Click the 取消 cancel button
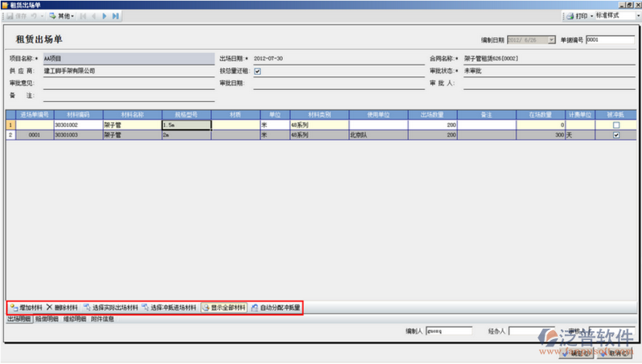 616,353
